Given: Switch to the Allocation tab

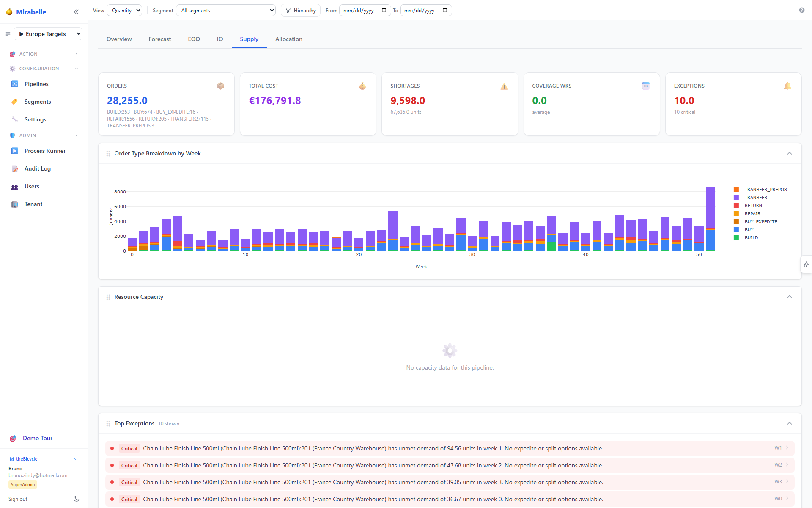Looking at the screenshot, I should point(289,39).
